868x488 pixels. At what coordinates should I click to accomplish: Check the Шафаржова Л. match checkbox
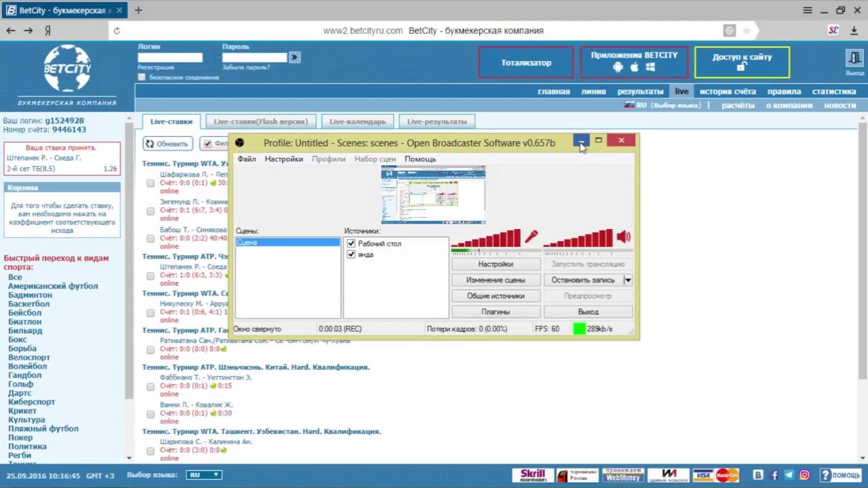(151, 183)
